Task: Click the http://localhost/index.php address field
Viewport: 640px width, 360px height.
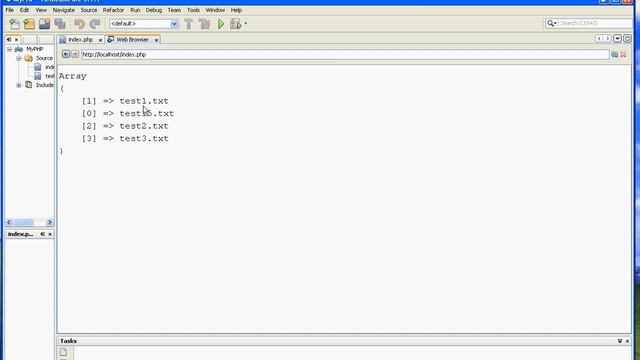Action: 345,54
